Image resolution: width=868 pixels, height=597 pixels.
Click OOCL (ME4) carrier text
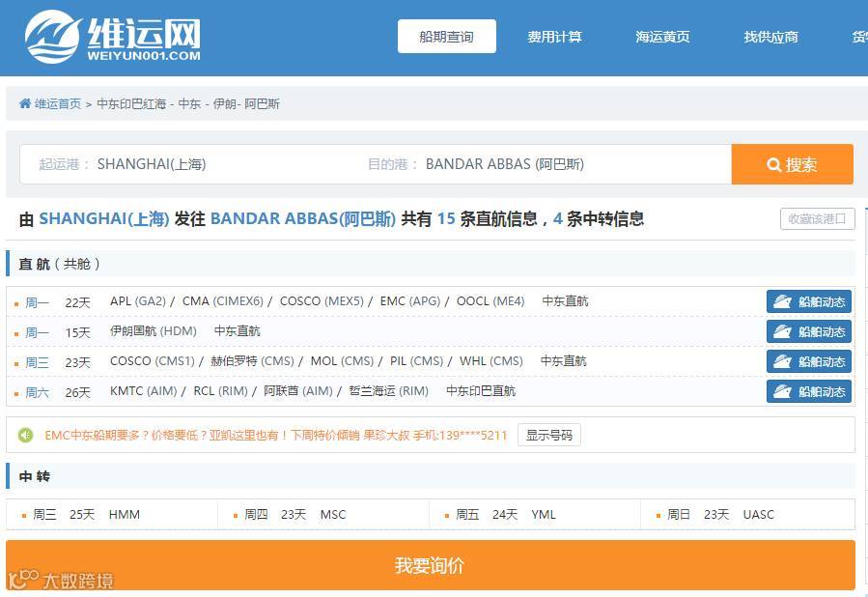click(x=490, y=301)
